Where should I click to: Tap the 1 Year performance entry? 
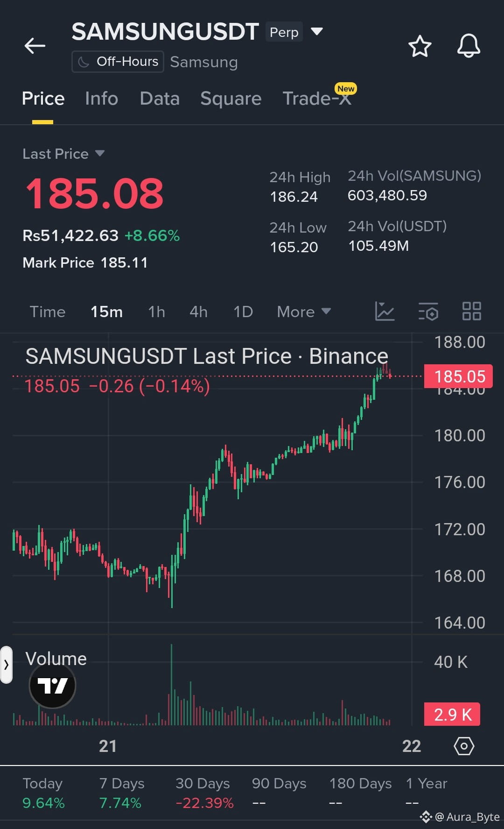click(x=427, y=793)
